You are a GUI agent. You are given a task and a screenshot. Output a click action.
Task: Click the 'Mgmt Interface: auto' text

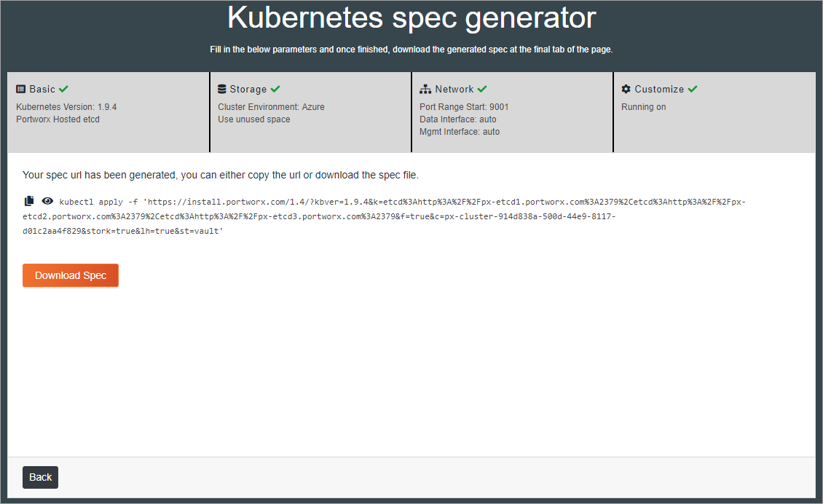(x=460, y=132)
